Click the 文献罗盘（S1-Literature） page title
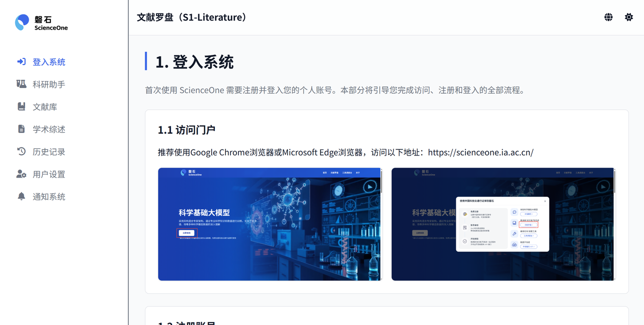 coord(191,17)
